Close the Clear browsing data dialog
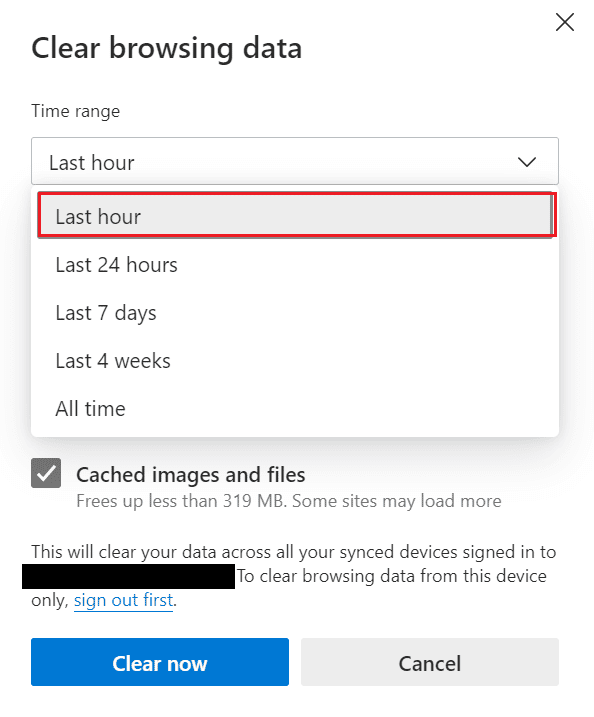 (565, 22)
